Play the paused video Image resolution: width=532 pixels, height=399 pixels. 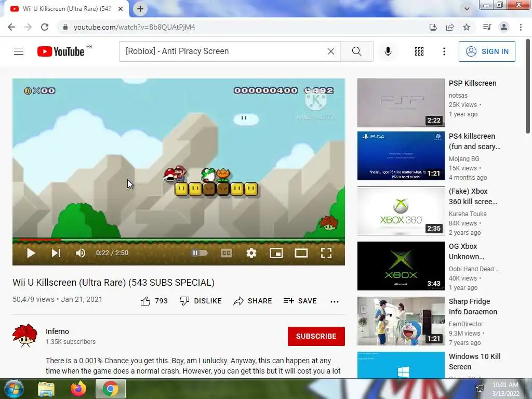(31, 253)
